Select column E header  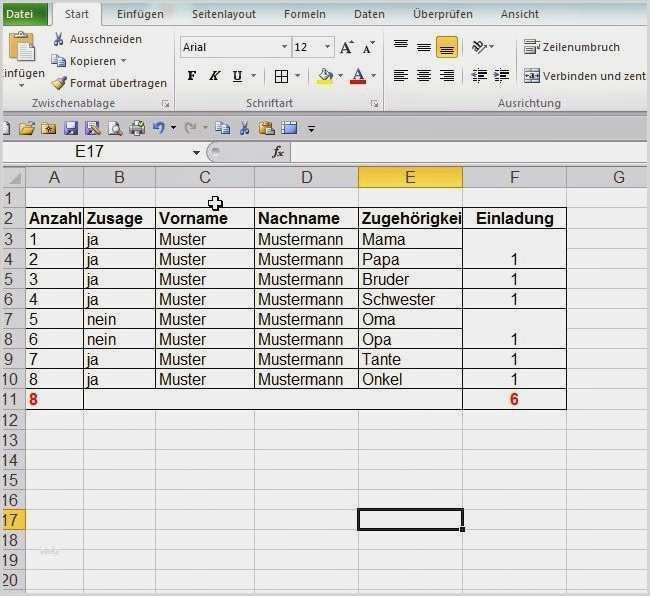[410, 177]
